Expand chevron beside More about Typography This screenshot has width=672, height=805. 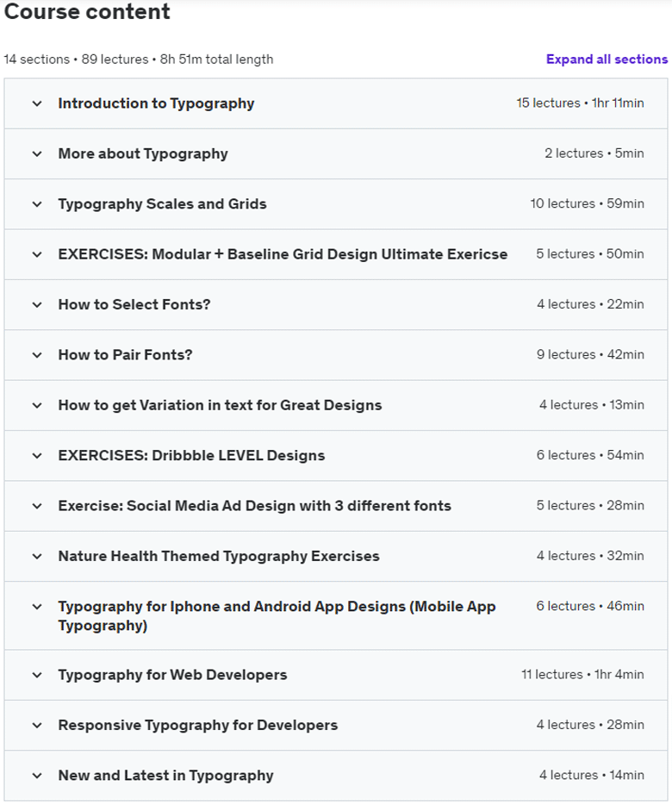(37, 154)
